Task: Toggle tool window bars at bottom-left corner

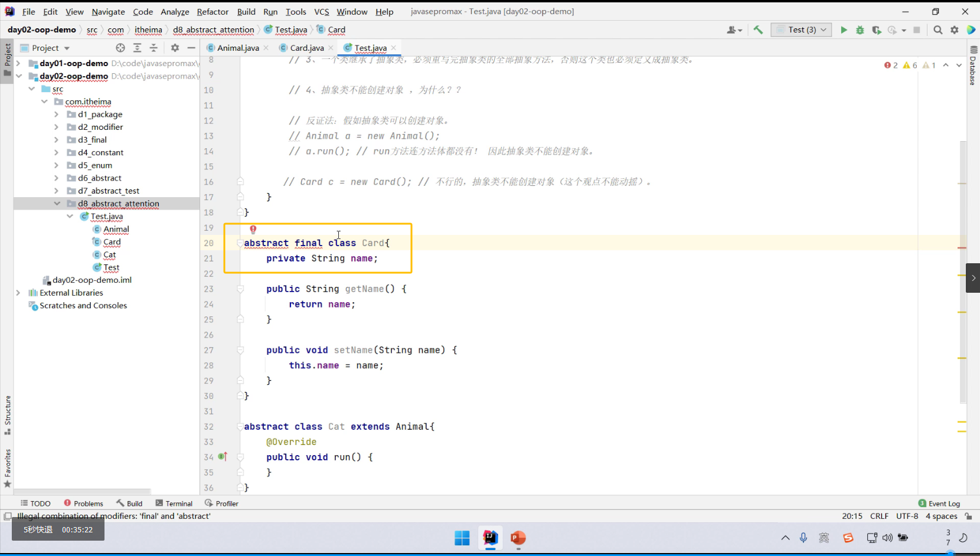Action: coord(7,516)
